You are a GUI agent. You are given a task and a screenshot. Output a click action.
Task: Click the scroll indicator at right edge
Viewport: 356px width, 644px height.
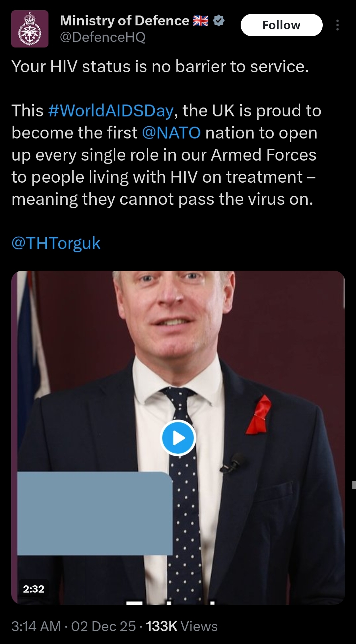pos(354,485)
